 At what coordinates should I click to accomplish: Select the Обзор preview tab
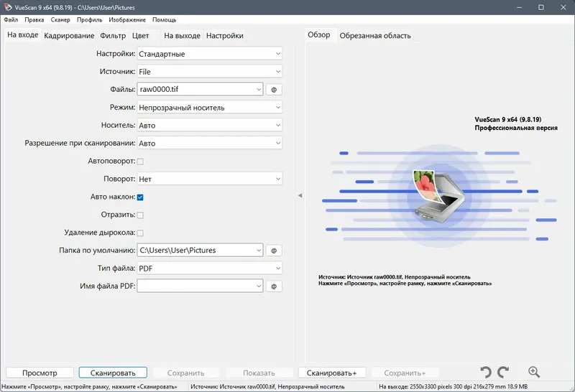coord(318,34)
